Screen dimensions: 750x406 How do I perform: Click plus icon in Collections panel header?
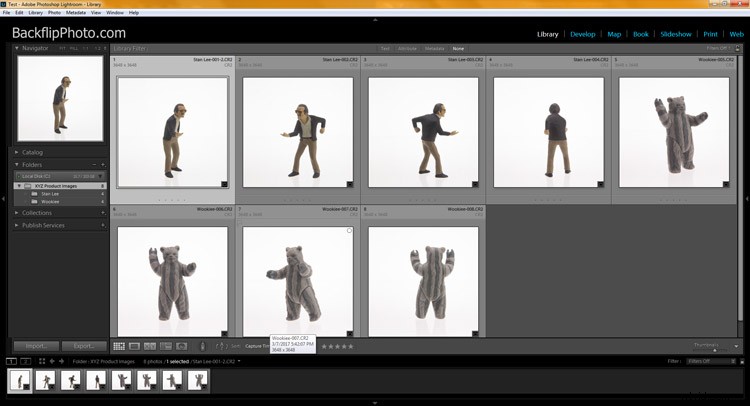pyautogui.click(x=103, y=213)
